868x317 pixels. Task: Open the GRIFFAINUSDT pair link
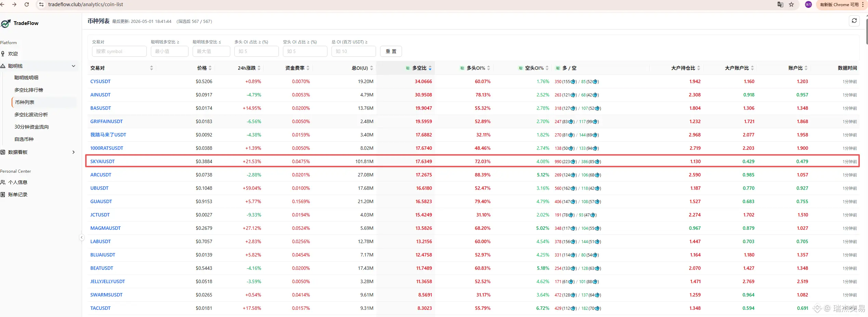click(x=106, y=121)
